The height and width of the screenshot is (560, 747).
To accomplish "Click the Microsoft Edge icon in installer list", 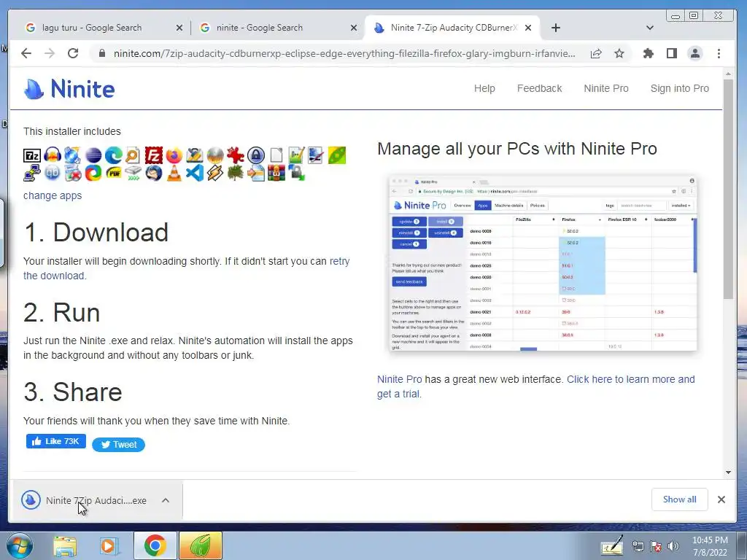I will point(113,155).
